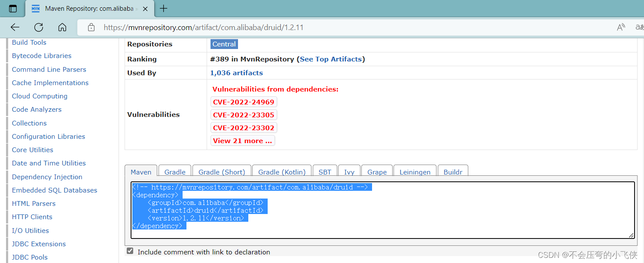644x263 pixels.
Task: Open JDBC Extensions category
Action: (x=39, y=244)
